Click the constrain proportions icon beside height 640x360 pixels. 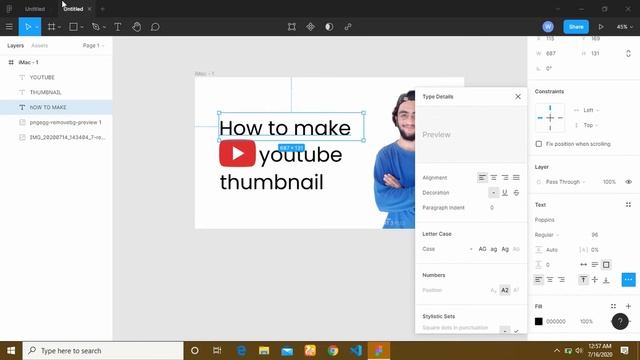coord(628,53)
